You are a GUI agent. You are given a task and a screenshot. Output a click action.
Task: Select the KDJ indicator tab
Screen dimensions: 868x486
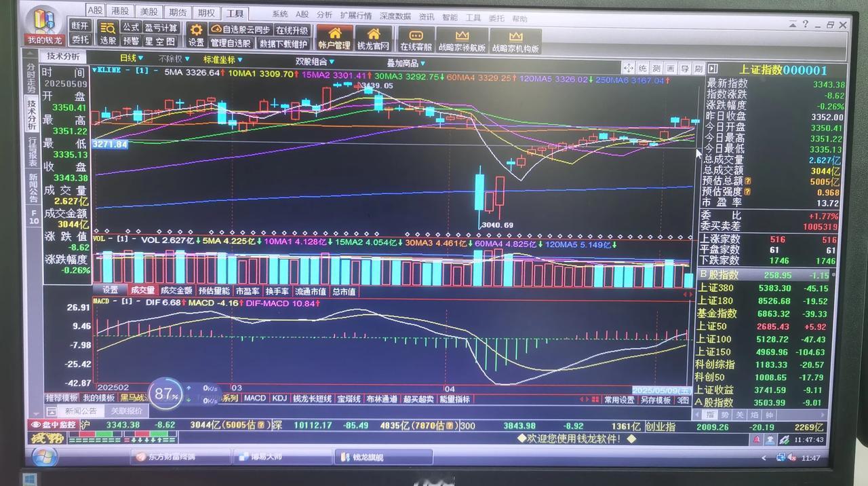click(279, 398)
